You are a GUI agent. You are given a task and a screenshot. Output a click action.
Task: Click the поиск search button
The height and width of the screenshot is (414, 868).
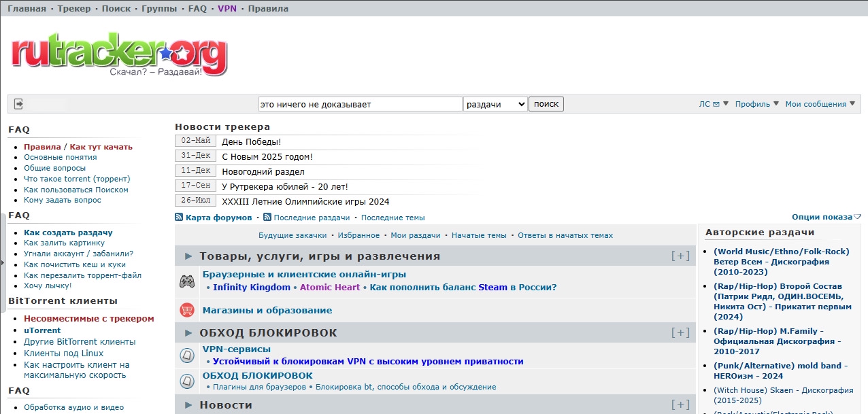(x=546, y=104)
